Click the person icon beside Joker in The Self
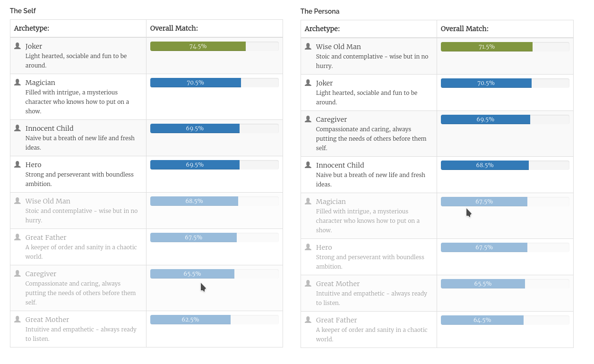 [17, 46]
